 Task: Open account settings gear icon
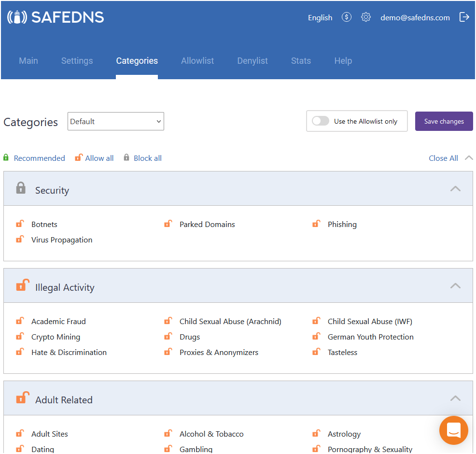[x=366, y=17]
